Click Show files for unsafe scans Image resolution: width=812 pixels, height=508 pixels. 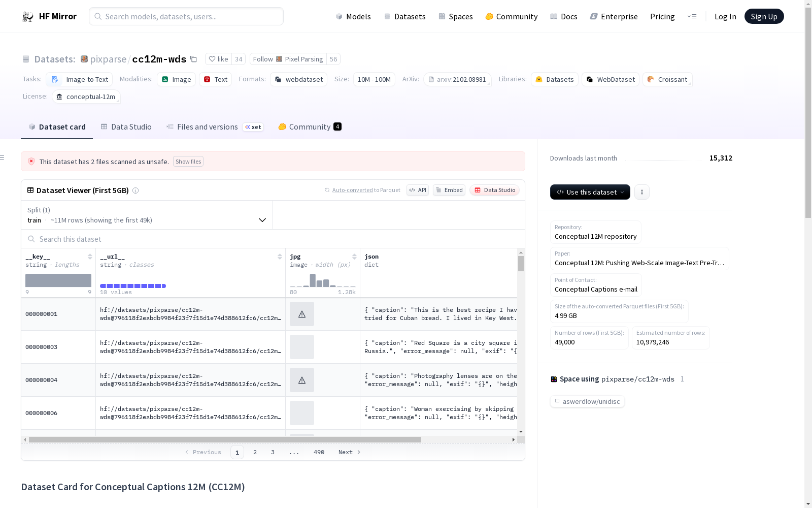188,162
